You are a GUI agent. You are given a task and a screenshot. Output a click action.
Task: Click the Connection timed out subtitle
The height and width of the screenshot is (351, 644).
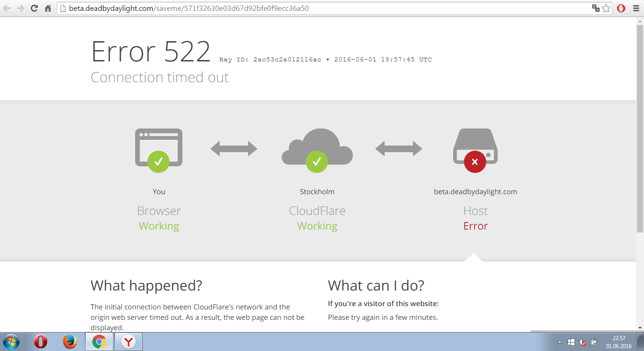pos(160,77)
